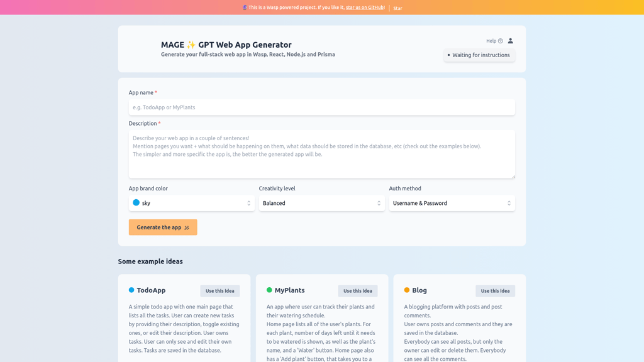This screenshot has height=362, width=644.
Task: Click inside the App name field
Action: (321, 107)
